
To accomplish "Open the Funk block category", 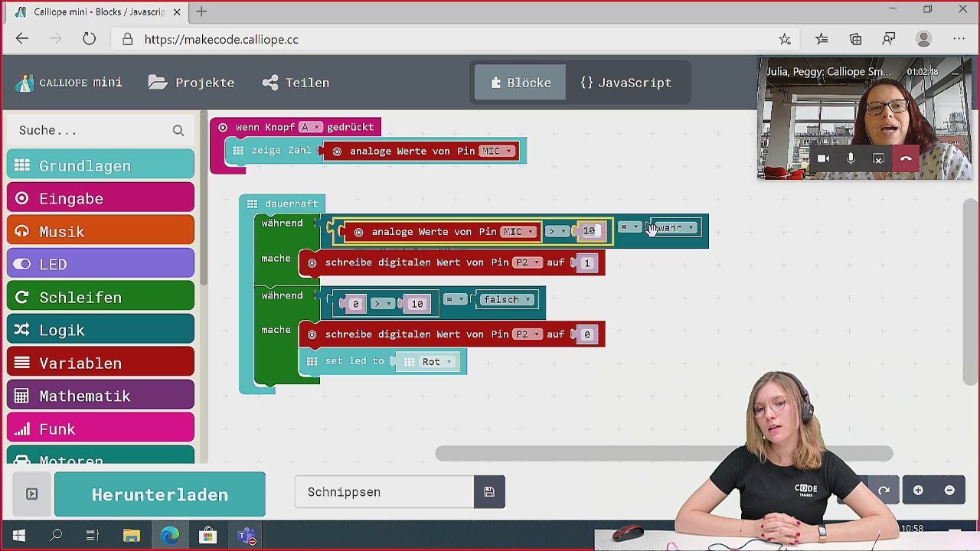I will [x=100, y=429].
